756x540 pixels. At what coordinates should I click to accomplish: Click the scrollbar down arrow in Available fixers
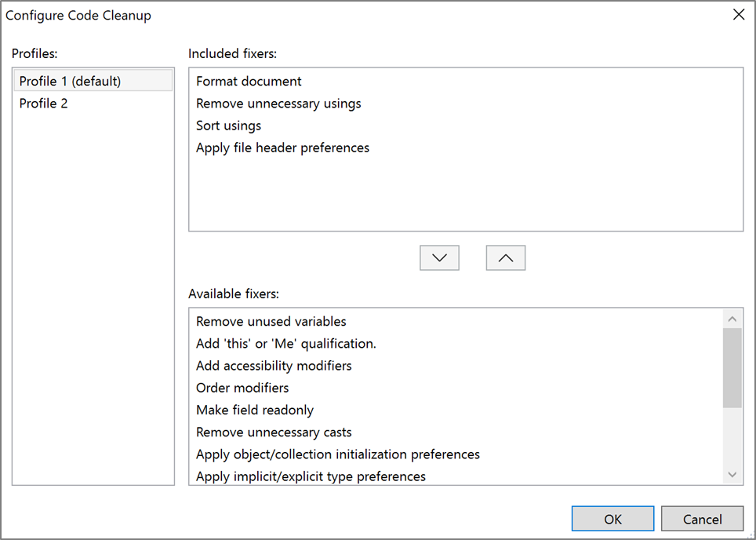click(732, 474)
